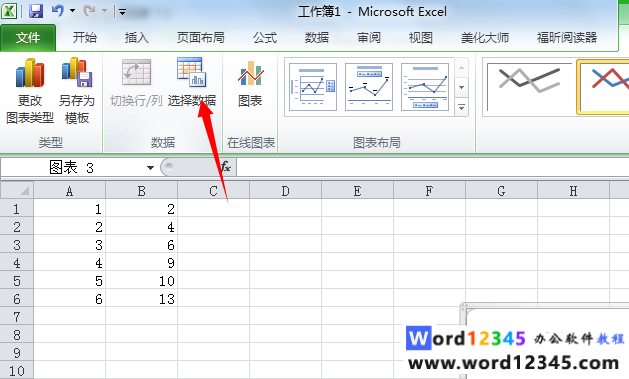Switch to the 开始 tab

point(85,38)
